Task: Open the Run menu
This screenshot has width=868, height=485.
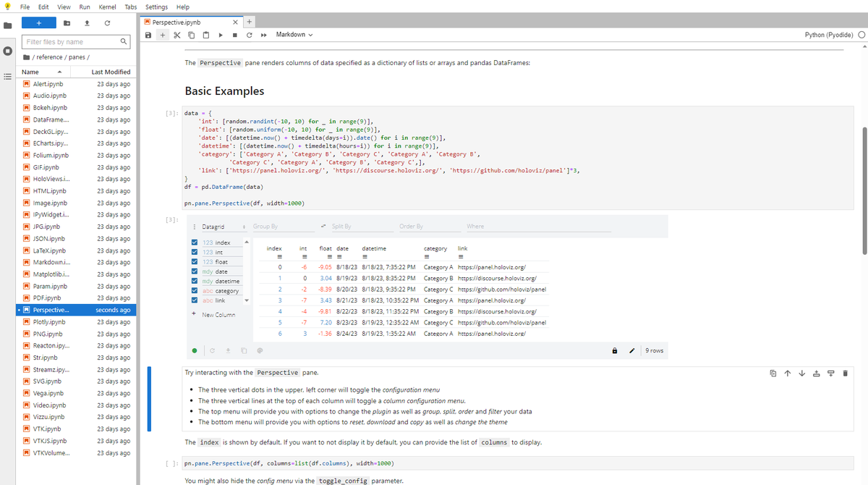Action: (x=85, y=7)
